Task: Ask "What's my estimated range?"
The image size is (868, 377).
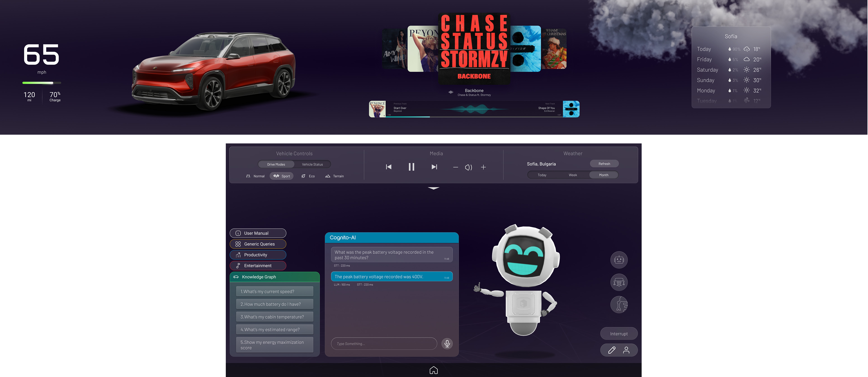Action: (x=275, y=330)
